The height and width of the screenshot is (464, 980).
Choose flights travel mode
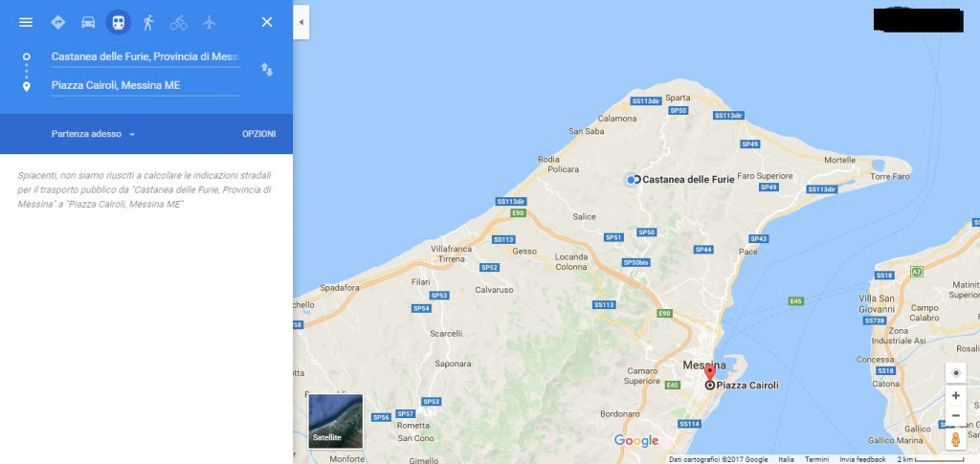(x=209, y=22)
